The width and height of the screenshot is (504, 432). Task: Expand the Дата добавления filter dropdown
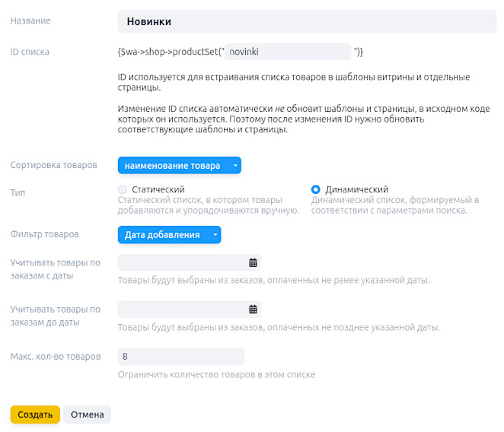click(x=169, y=235)
